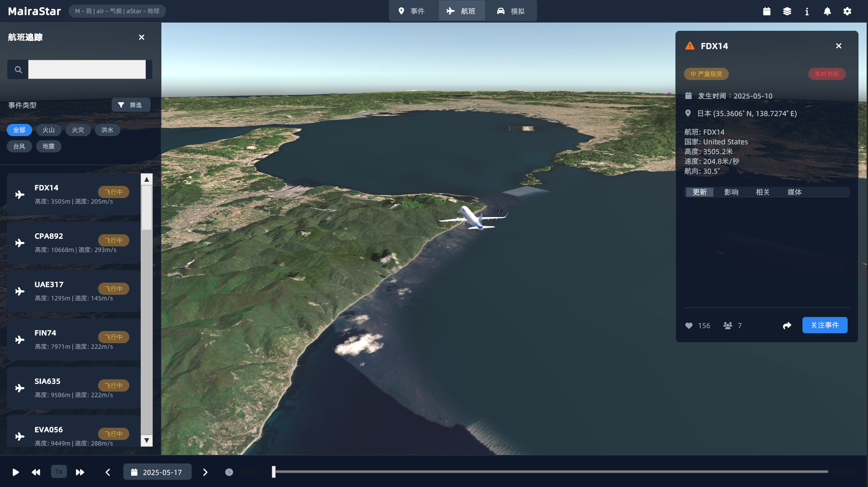Click the fast-forward playback icon

pyautogui.click(x=80, y=472)
